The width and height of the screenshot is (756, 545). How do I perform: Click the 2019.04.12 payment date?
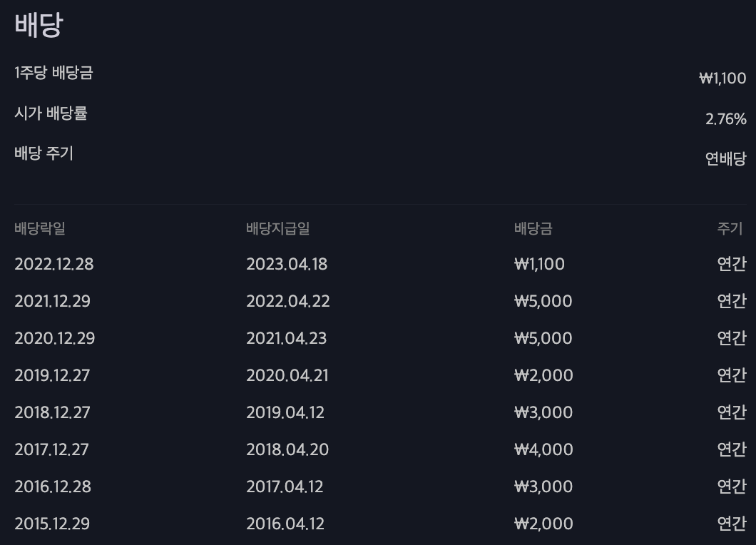pyautogui.click(x=285, y=412)
